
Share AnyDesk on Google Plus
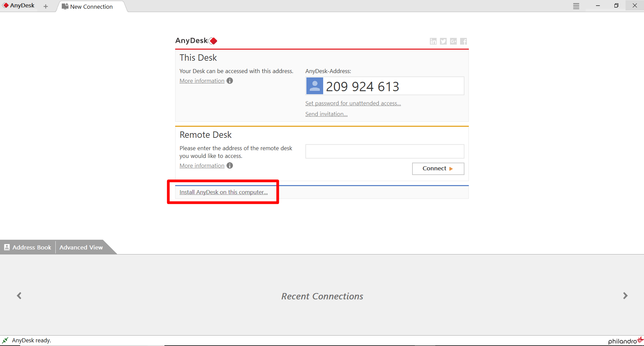click(453, 41)
